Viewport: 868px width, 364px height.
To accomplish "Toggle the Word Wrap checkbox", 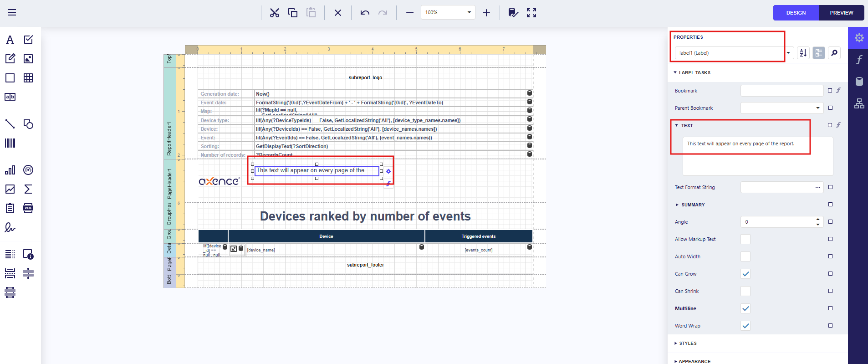I will pos(745,326).
